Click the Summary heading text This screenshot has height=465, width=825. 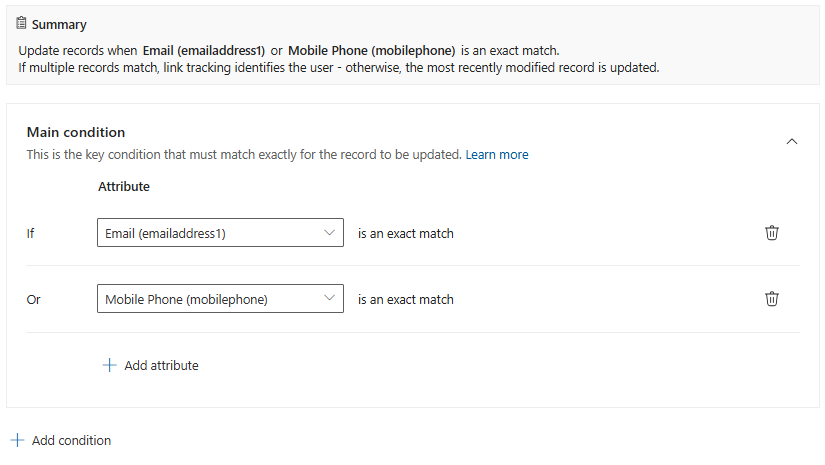click(59, 24)
